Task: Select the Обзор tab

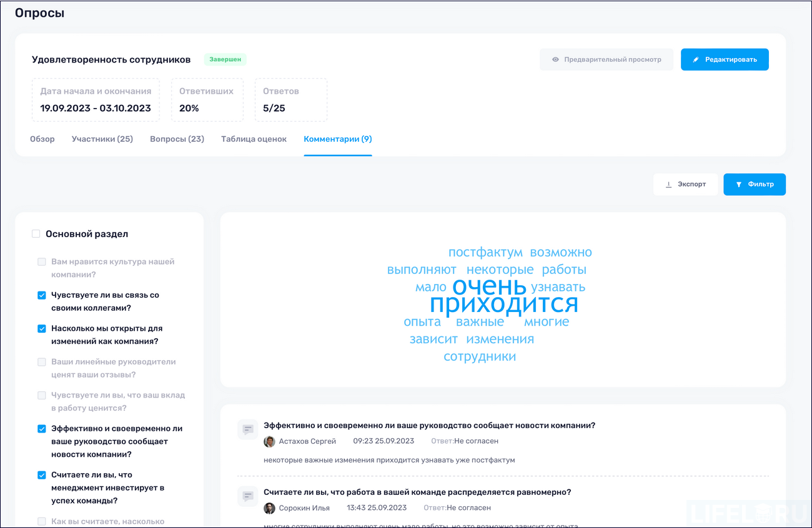Action: pyautogui.click(x=42, y=139)
